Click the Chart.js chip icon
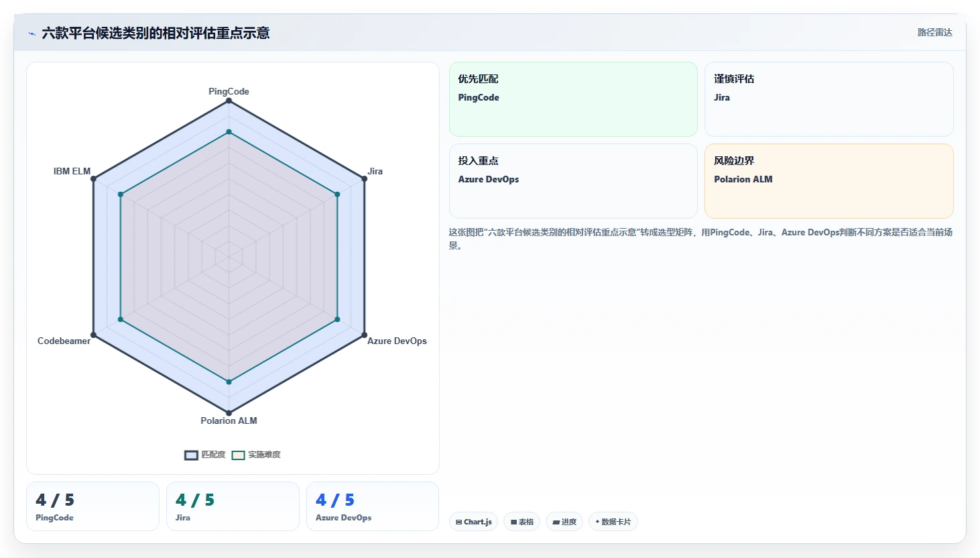Image resolution: width=980 pixels, height=558 pixels. [x=458, y=522]
